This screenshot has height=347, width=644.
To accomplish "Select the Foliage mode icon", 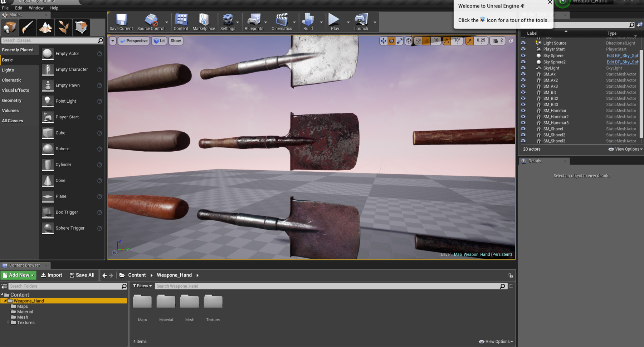I will (63, 27).
